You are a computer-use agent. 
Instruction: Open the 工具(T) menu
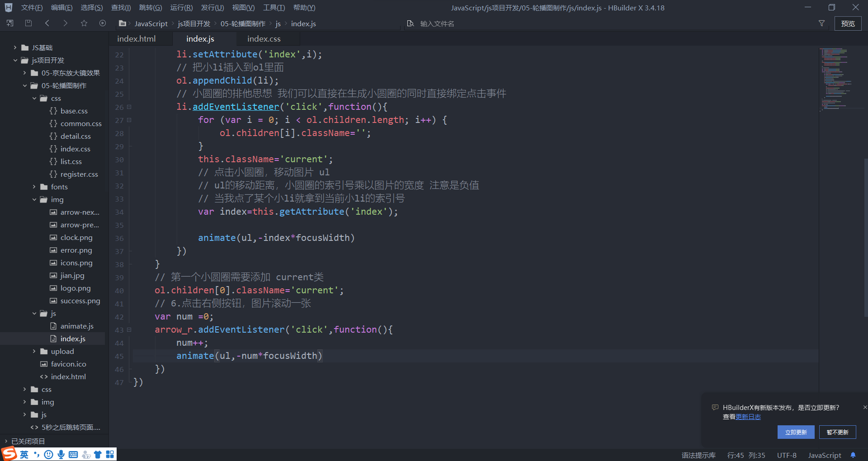(274, 7)
